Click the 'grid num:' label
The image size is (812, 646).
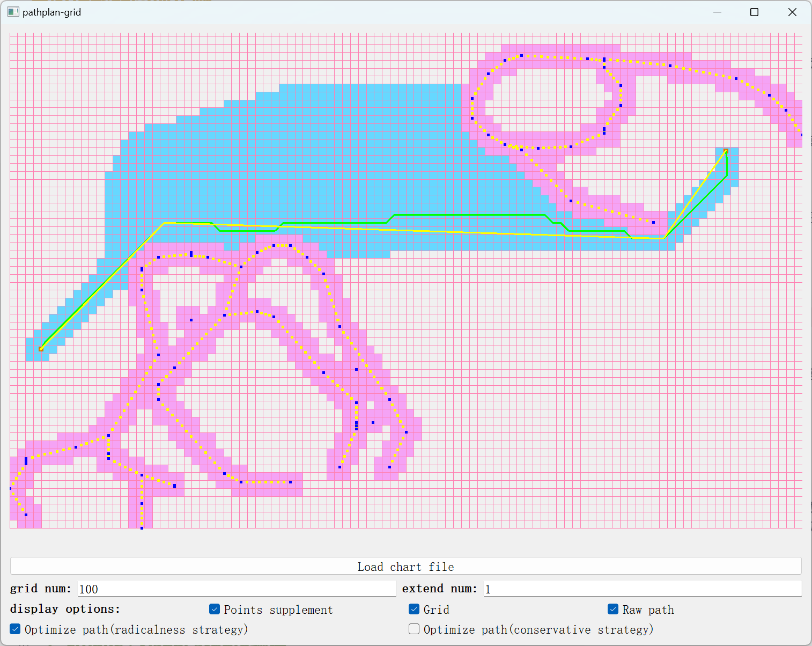(40, 589)
